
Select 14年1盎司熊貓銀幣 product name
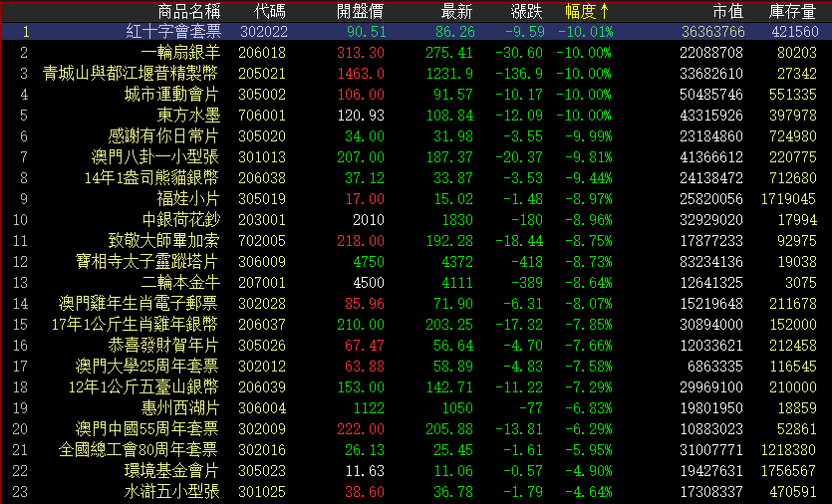(151, 177)
